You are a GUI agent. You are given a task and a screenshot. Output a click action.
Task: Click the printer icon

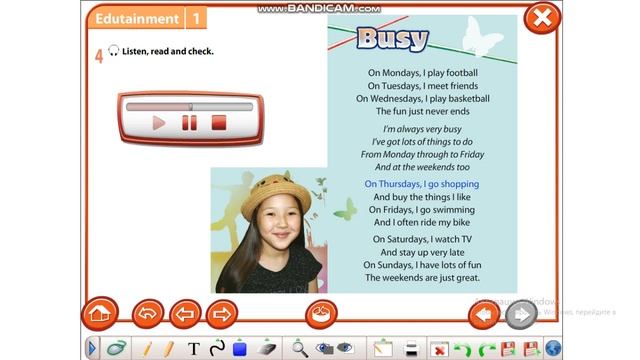[411, 349]
